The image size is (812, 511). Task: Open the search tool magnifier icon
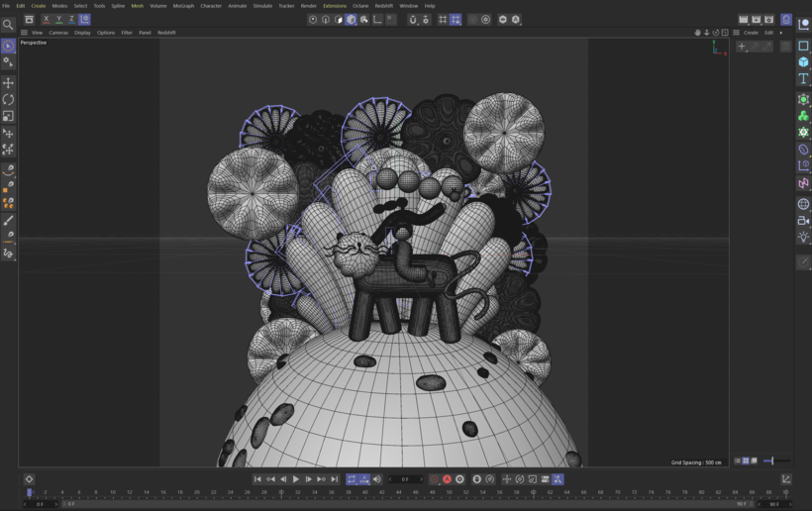8,25
